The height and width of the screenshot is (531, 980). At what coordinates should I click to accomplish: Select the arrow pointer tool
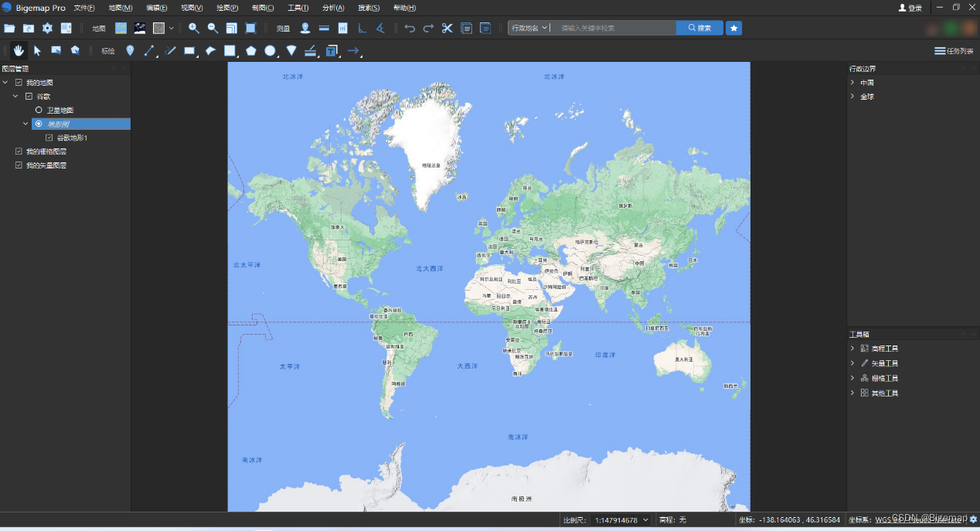pos(37,51)
